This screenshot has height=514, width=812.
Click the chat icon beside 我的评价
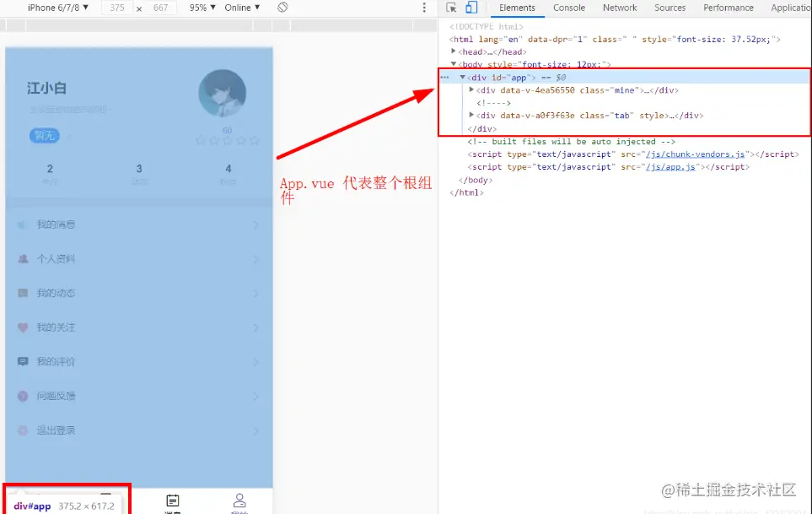pos(23,362)
